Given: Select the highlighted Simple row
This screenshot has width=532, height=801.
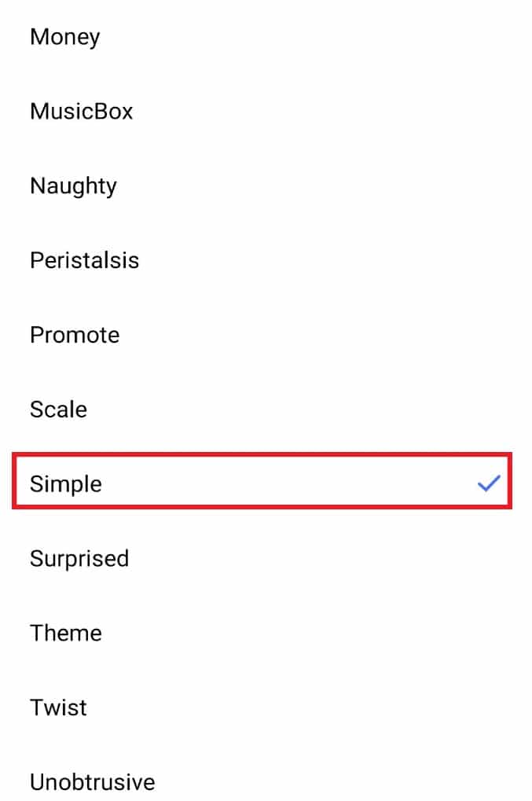Looking at the screenshot, I should [x=259, y=484].
